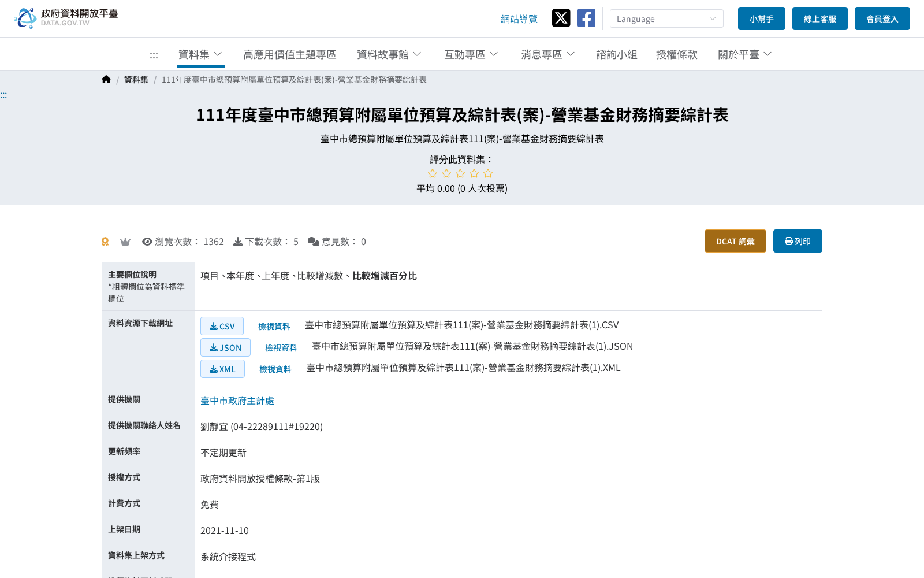Expand the 關於平臺 menu
Screen dimensions: 924x578
[x=745, y=54]
